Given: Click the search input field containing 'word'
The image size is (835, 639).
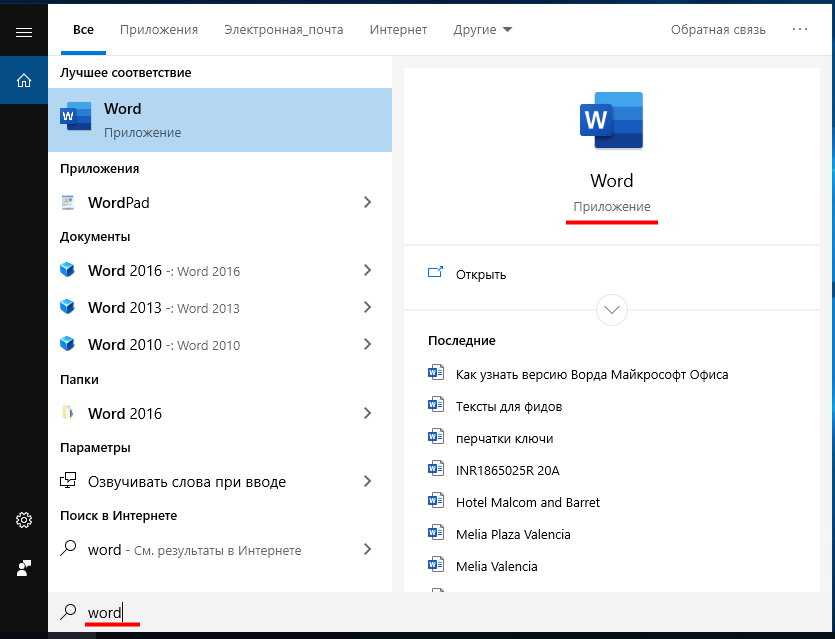Looking at the screenshot, I should (x=442, y=612).
